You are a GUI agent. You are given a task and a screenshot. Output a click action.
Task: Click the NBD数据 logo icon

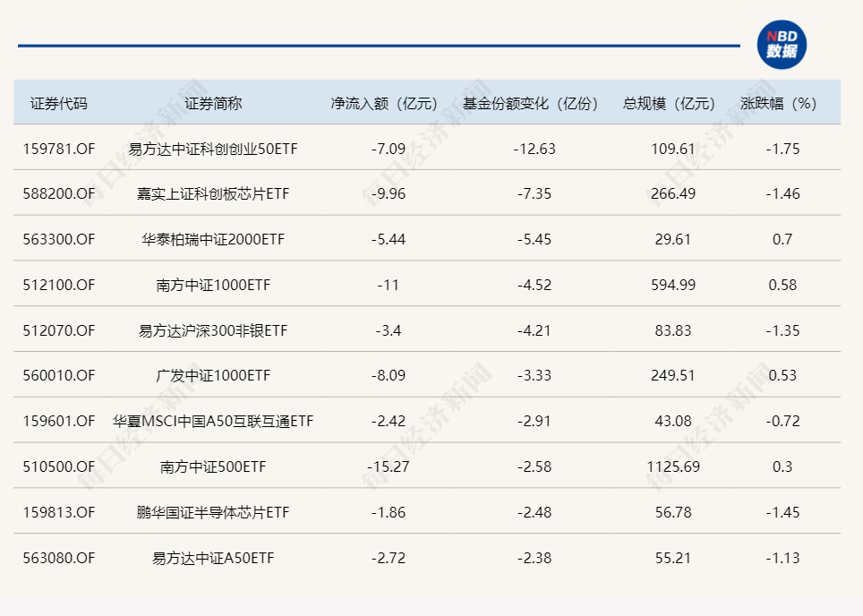782,45
